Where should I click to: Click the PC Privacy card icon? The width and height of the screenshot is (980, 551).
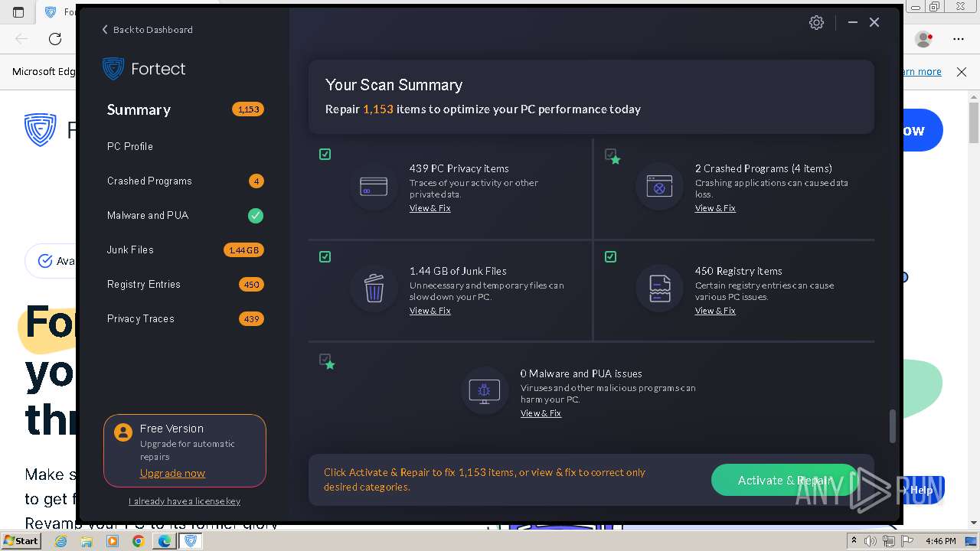pyautogui.click(x=374, y=186)
